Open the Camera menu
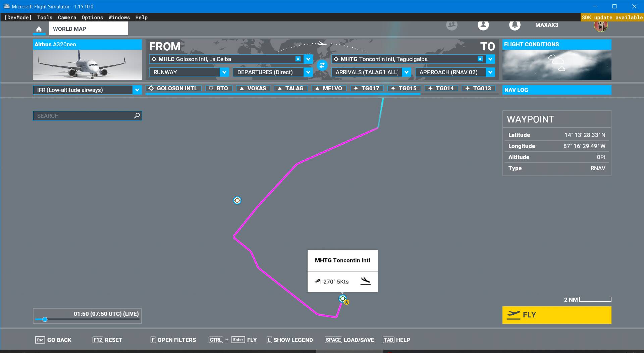Screen dimensions: 644x353 pyautogui.click(x=67, y=17)
